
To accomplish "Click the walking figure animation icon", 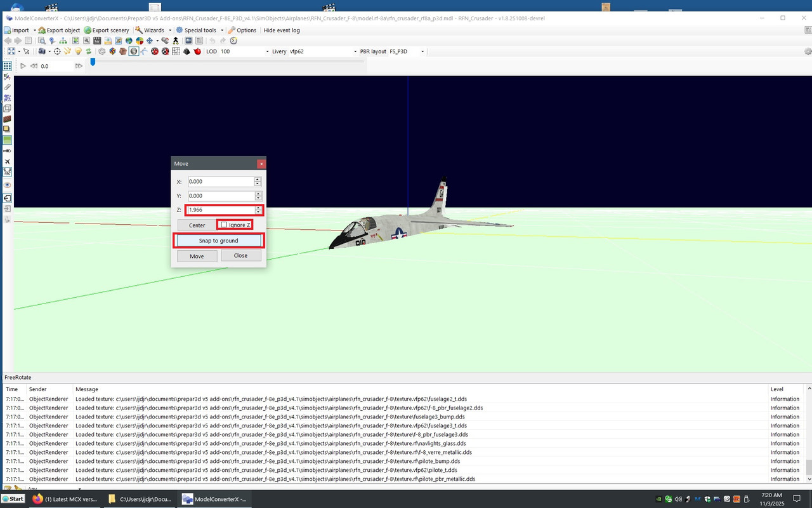I will pos(175,40).
